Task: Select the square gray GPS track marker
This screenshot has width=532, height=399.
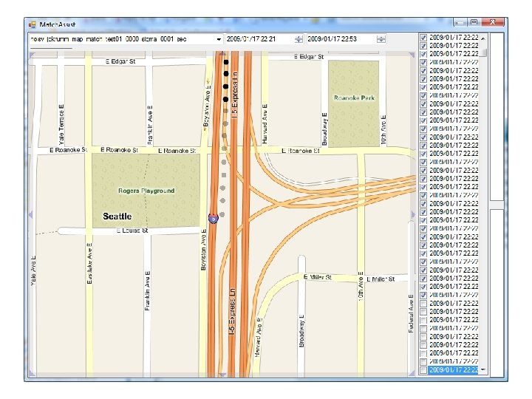Action: click(x=224, y=175)
